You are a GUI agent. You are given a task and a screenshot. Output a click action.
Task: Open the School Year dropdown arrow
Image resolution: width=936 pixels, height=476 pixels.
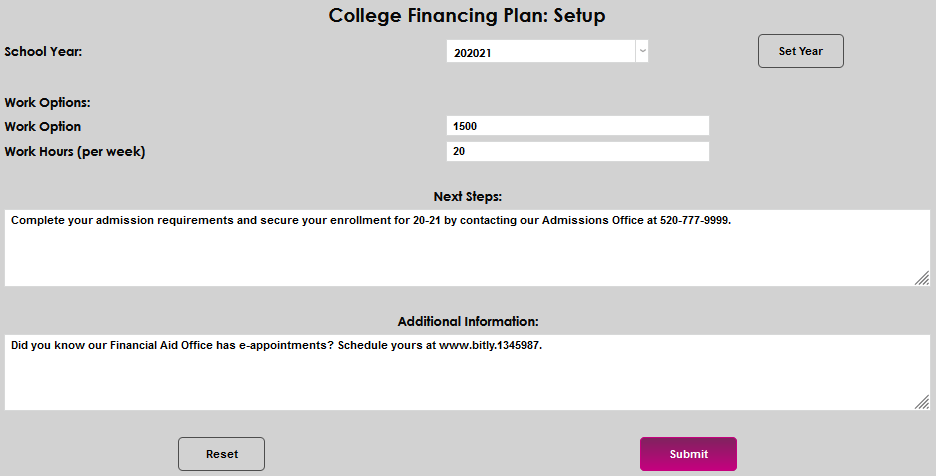coord(642,51)
